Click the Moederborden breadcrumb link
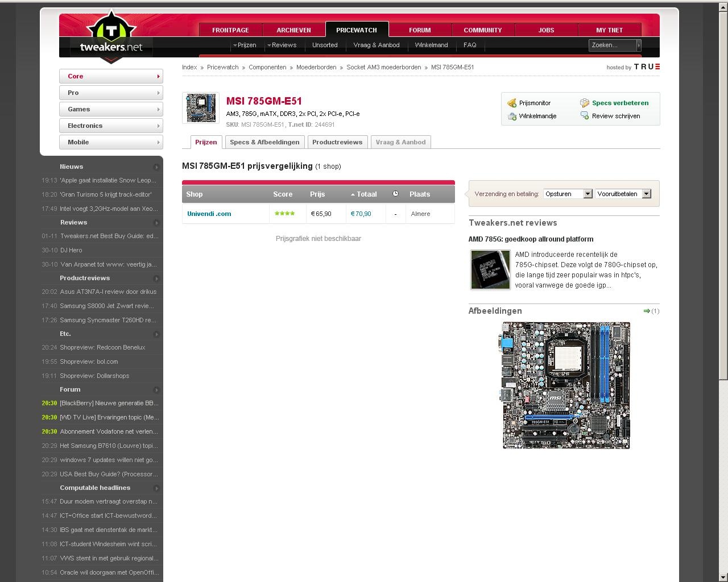728x582 pixels. coord(316,67)
